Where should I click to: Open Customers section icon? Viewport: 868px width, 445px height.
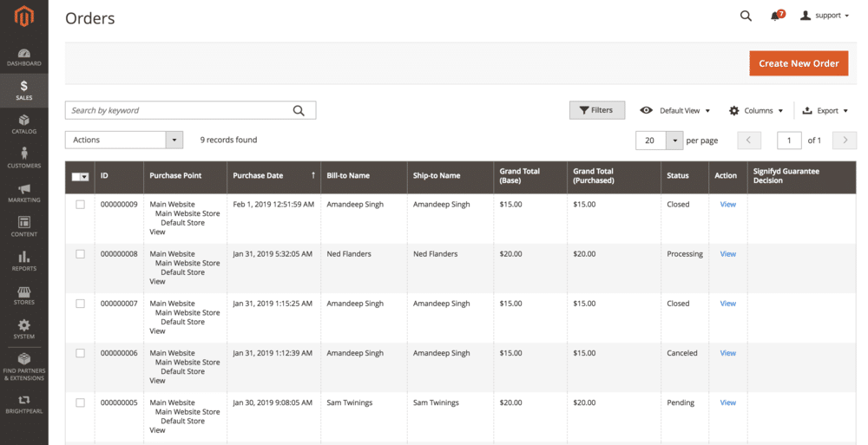[23, 154]
